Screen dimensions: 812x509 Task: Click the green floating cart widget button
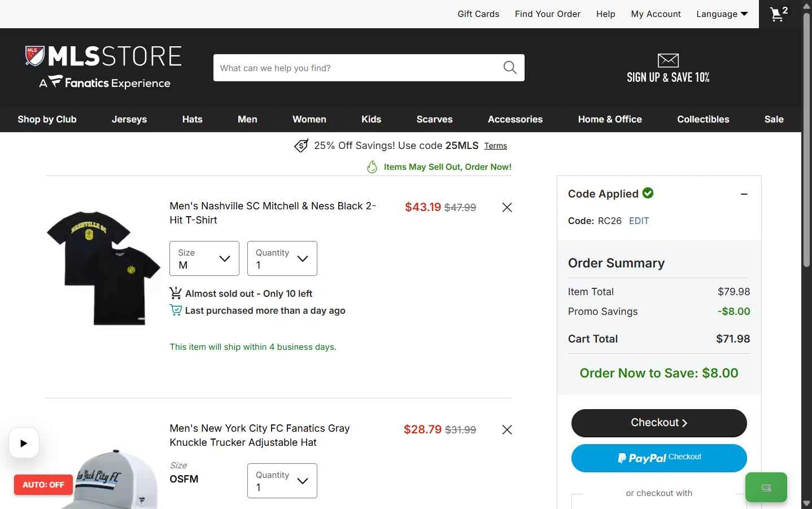click(766, 487)
